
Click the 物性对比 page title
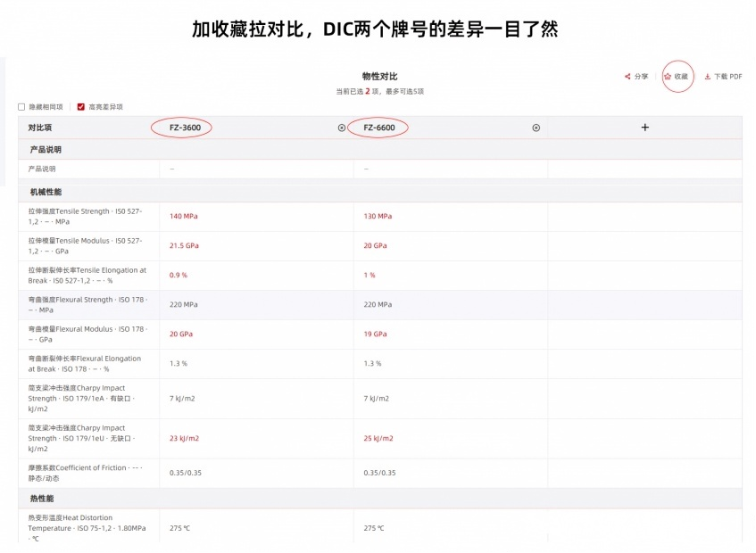coord(380,76)
